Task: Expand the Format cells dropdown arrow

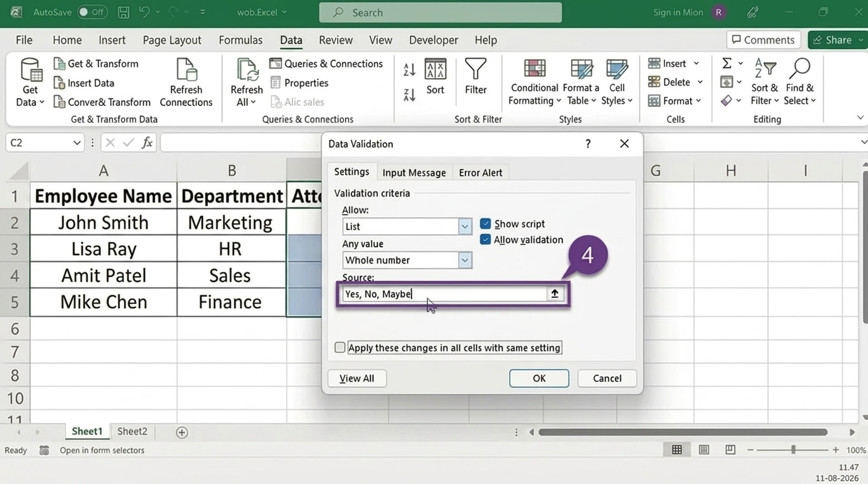Action: pyautogui.click(x=698, y=101)
